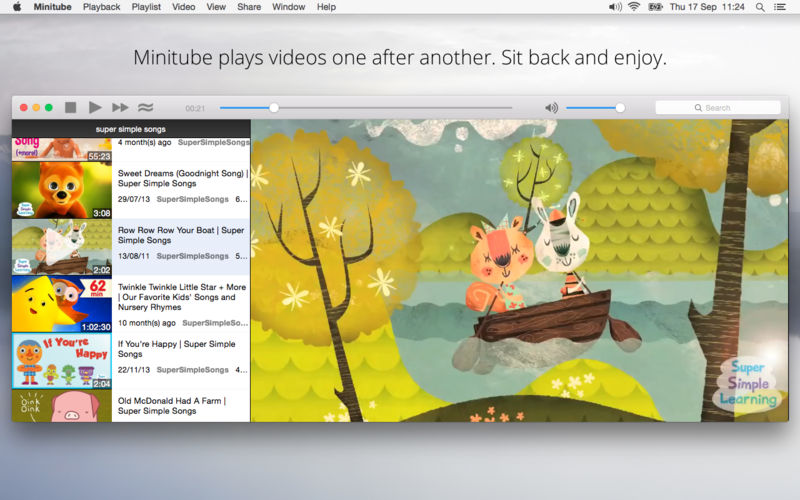Open the Playlist menu
The height and width of the screenshot is (500, 800).
(146, 7)
